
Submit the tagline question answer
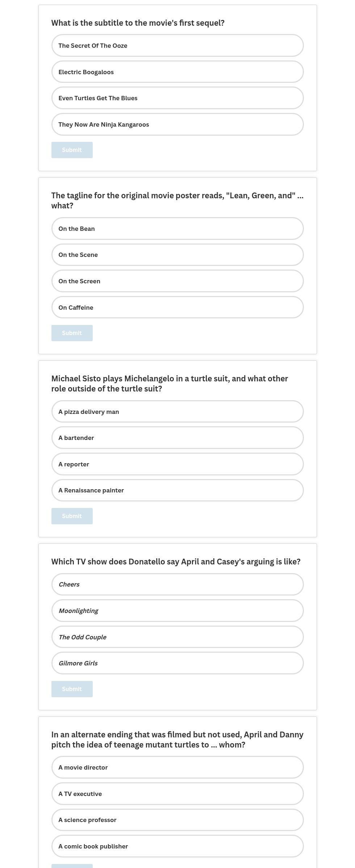pos(72,333)
